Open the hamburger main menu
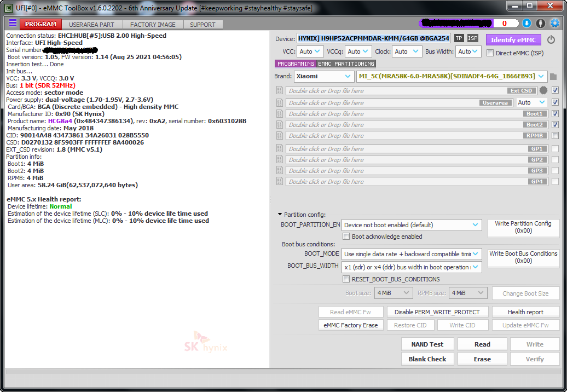567x392 pixels. click(x=13, y=24)
